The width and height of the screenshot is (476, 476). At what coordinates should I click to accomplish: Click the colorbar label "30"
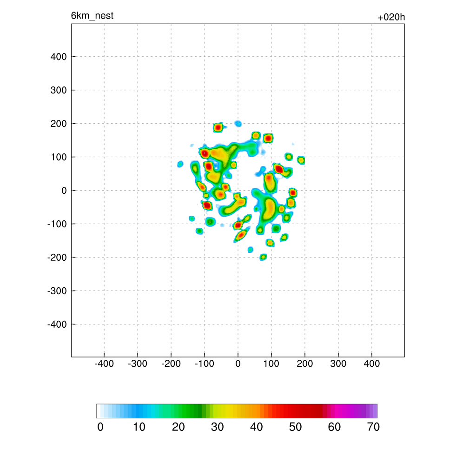tap(218, 427)
